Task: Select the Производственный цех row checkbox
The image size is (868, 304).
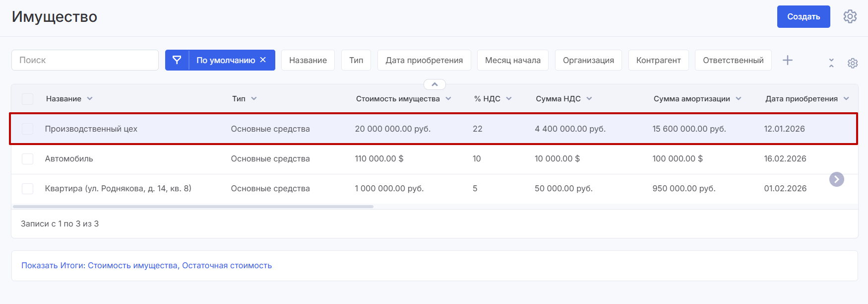Action: tap(28, 129)
